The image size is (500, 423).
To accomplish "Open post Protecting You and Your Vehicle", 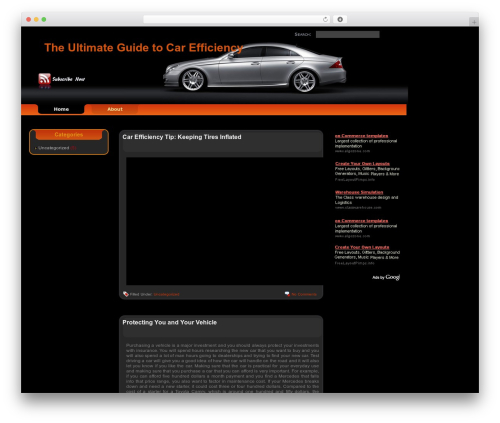I will pyautogui.click(x=170, y=322).
